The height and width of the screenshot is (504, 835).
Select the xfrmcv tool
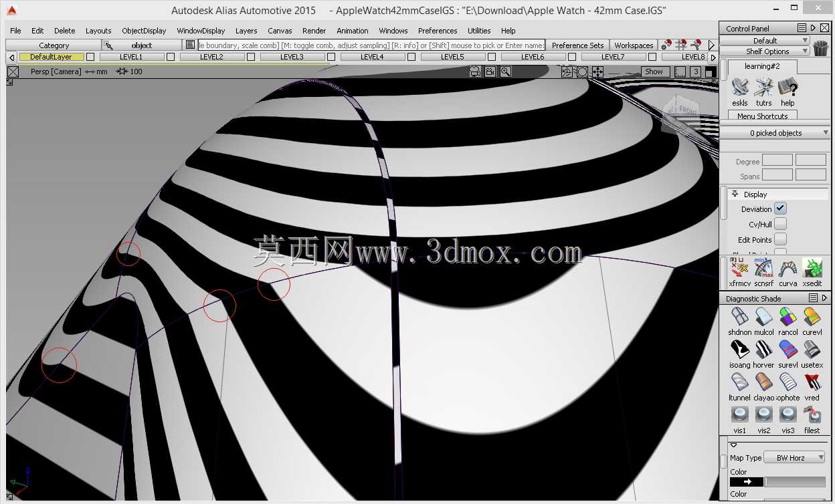[739, 269]
